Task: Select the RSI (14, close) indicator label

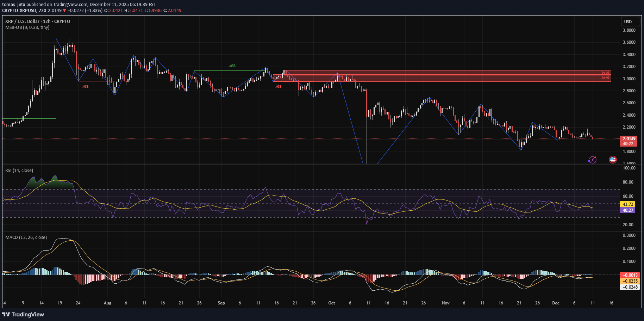Action: [x=19, y=171]
